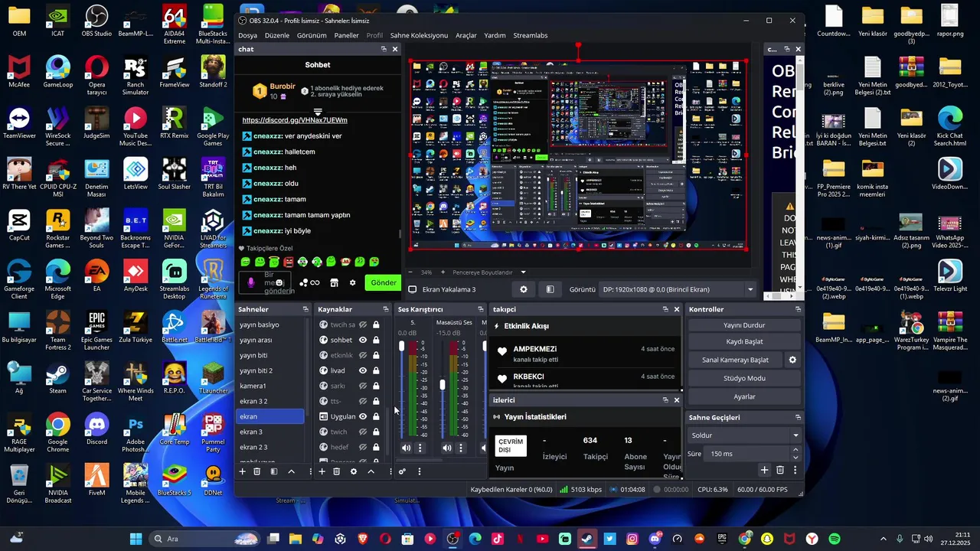Open properties gear for Ekran Yakalama 3
The width and height of the screenshot is (980, 551).
(524, 289)
